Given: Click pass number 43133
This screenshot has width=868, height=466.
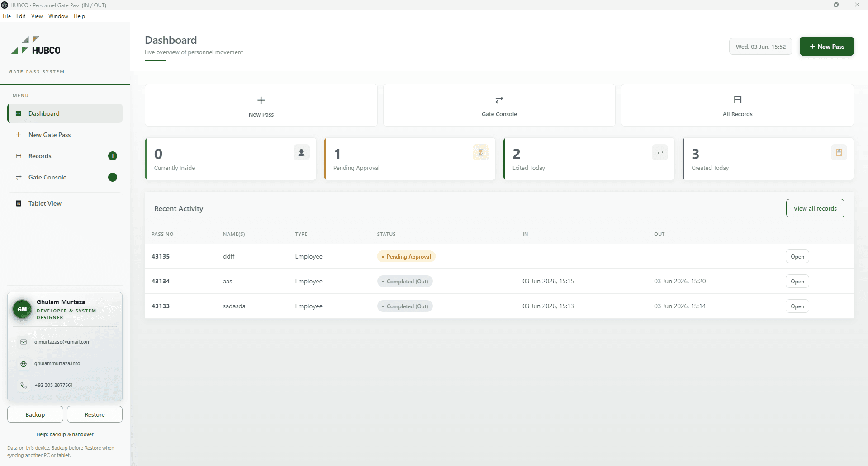Looking at the screenshot, I should point(161,306).
